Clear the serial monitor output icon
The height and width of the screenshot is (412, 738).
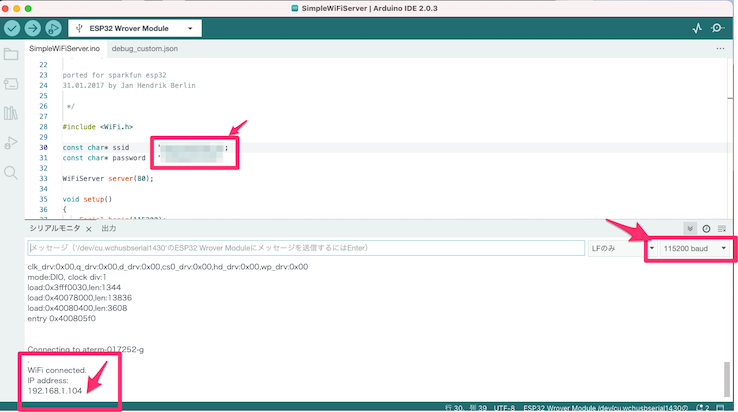click(x=722, y=228)
